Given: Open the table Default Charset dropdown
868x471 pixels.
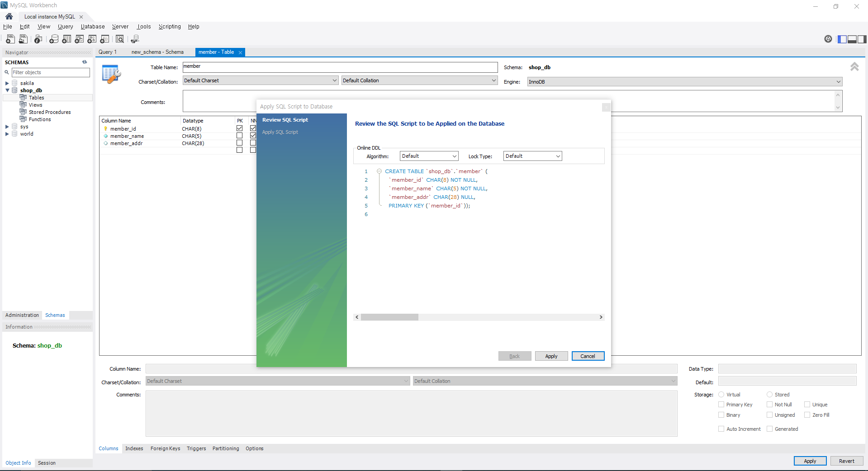Looking at the screenshot, I should click(x=261, y=80).
